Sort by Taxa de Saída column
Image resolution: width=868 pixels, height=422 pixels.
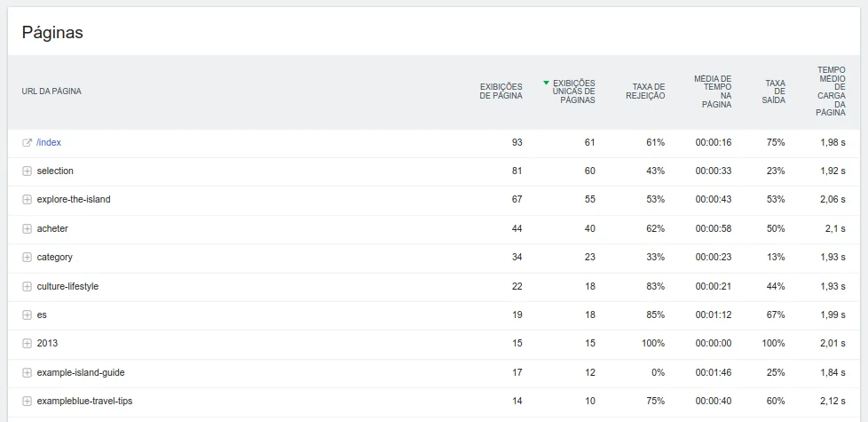775,92
